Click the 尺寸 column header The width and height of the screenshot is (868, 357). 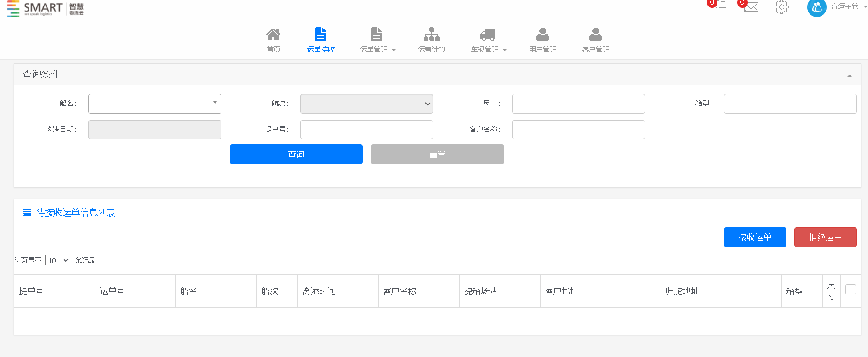[x=832, y=291]
